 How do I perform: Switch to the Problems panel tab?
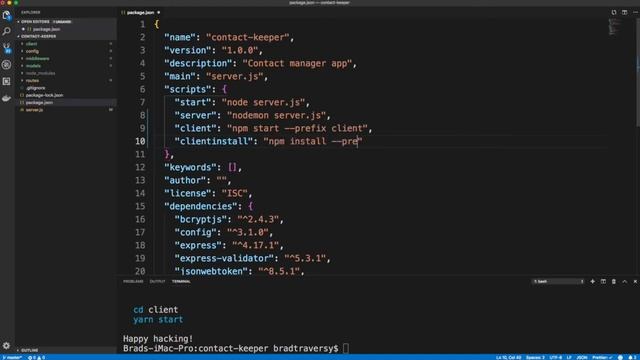(x=133, y=281)
